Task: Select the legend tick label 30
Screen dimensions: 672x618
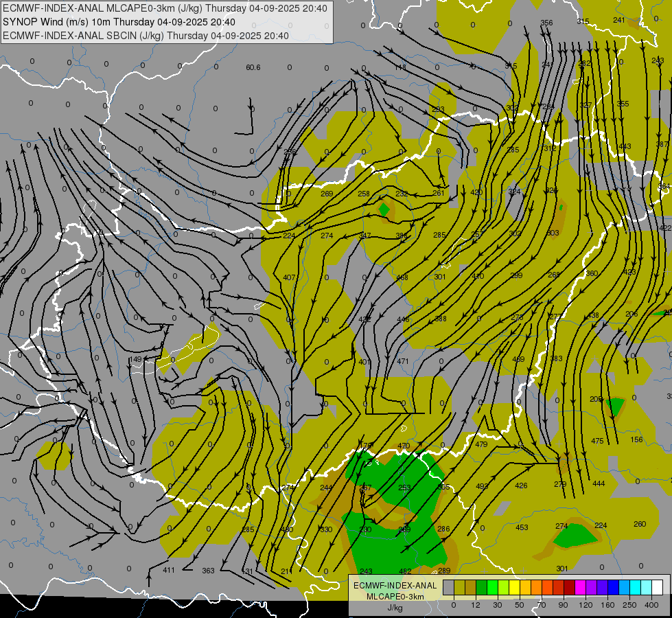Action: click(498, 605)
